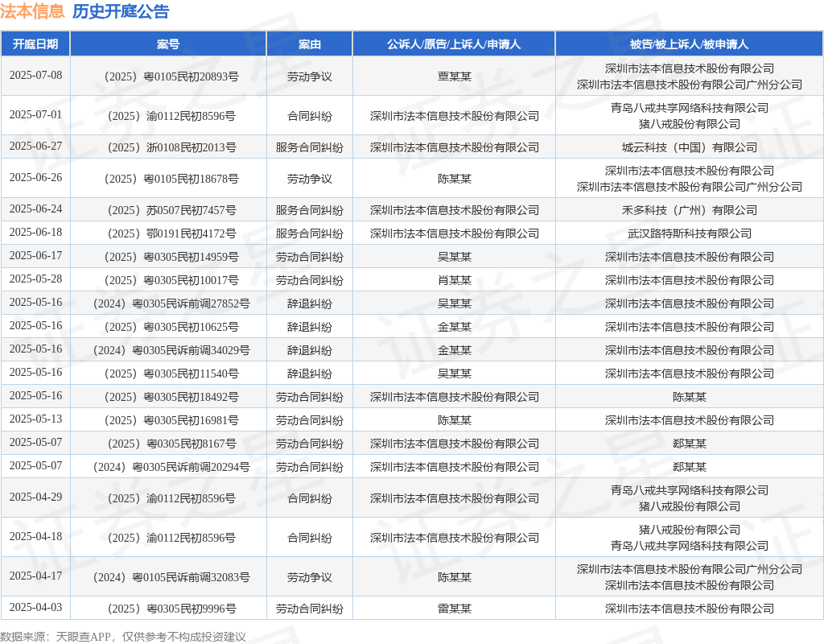Select date cell 2025-06-17
Image resolution: width=824 pixels, height=644 pixels.
35,255
